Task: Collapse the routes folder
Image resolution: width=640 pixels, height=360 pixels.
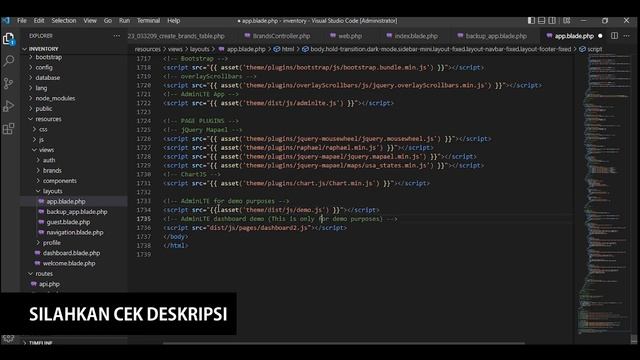Action: [44, 273]
